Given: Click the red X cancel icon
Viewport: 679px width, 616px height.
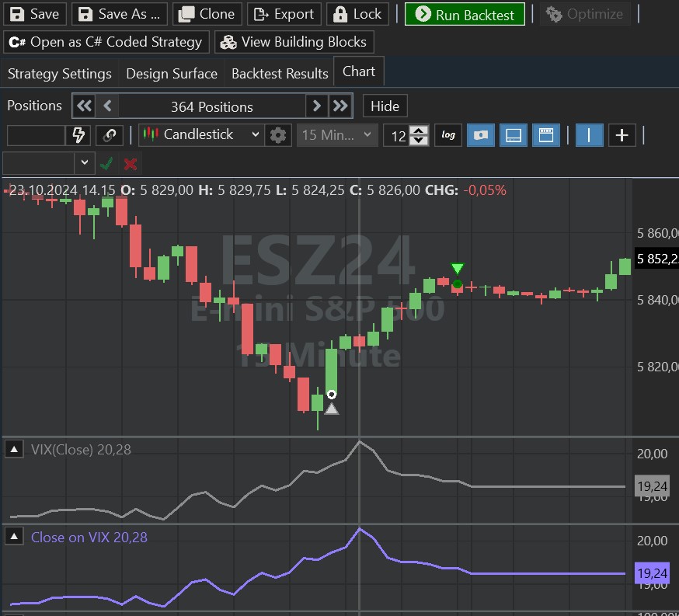Looking at the screenshot, I should point(131,164).
